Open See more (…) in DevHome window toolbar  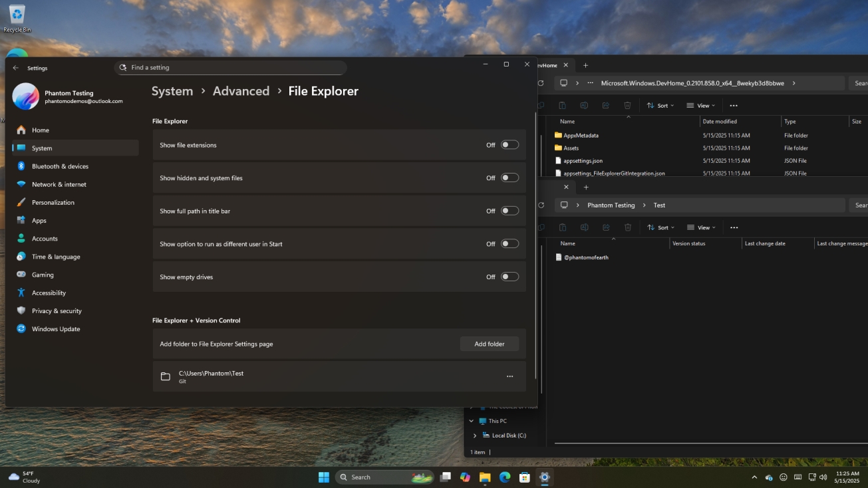[734, 106]
